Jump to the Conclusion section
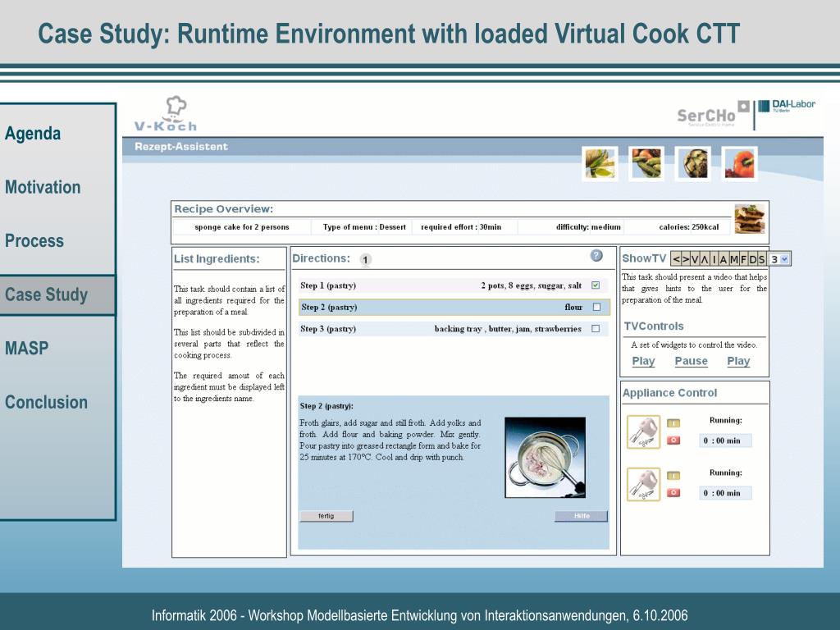This screenshot has width=840, height=630. 46,402
